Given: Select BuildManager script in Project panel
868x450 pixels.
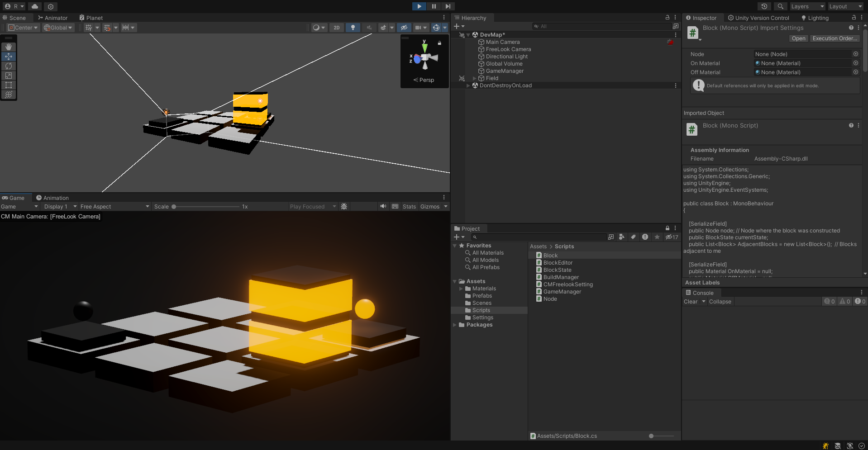Looking at the screenshot, I should [561, 277].
